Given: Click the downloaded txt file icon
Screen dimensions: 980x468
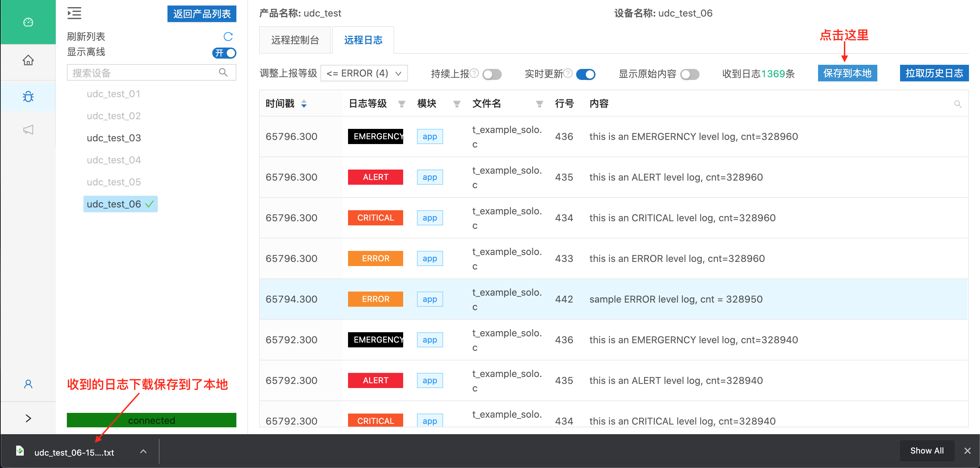Looking at the screenshot, I should 20,451.
